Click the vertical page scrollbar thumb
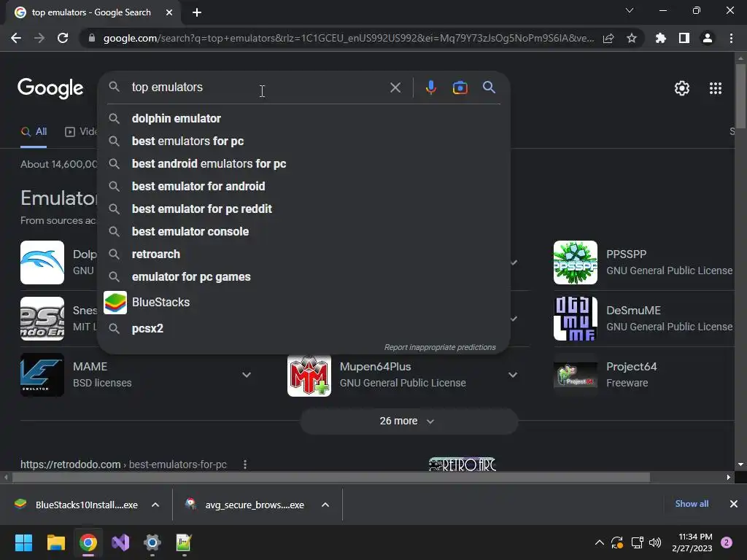 [740, 96]
